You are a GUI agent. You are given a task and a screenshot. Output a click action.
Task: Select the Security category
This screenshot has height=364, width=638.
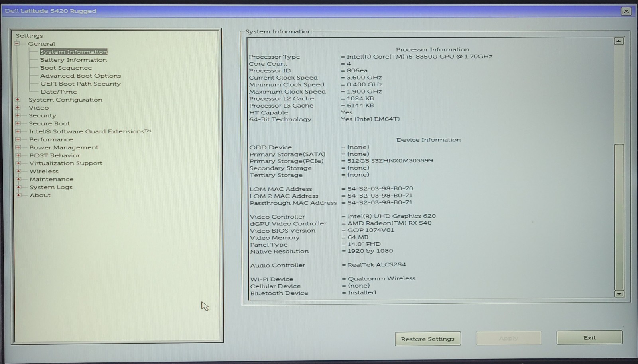(42, 115)
